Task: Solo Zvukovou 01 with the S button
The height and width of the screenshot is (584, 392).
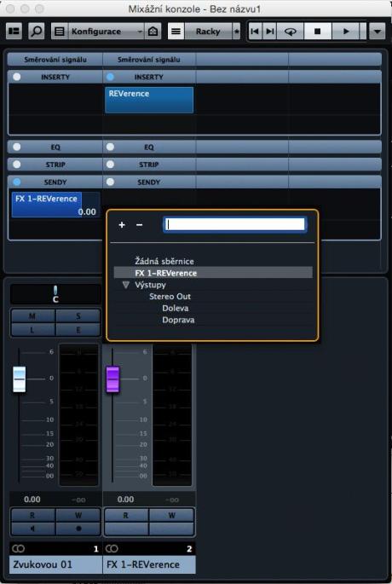Action: 78,316
